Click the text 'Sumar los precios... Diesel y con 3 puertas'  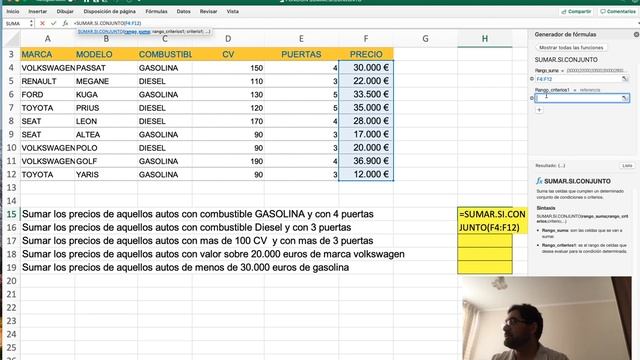187,227
